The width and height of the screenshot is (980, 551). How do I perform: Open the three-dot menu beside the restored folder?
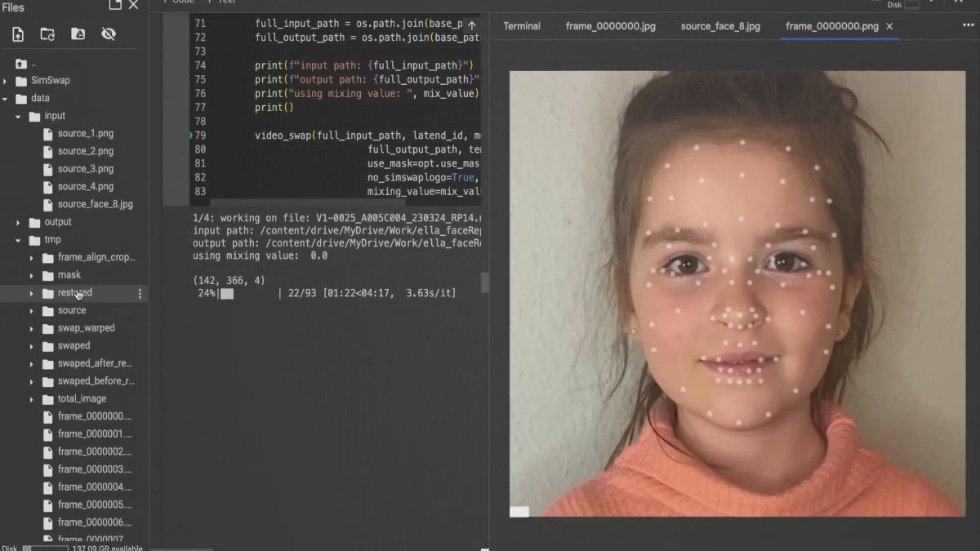coord(140,293)
